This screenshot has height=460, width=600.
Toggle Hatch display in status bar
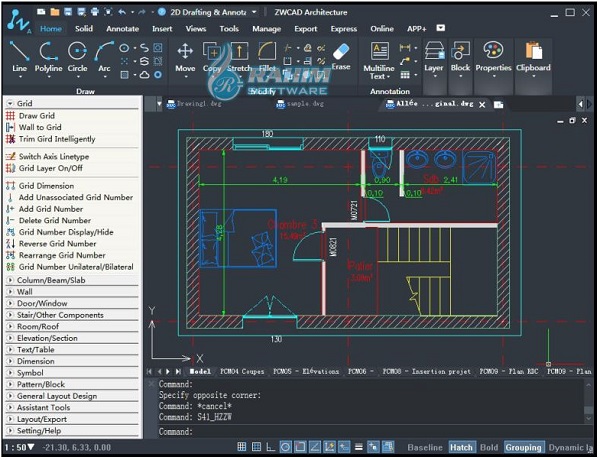pyautogui.click(x=461, y=447)
